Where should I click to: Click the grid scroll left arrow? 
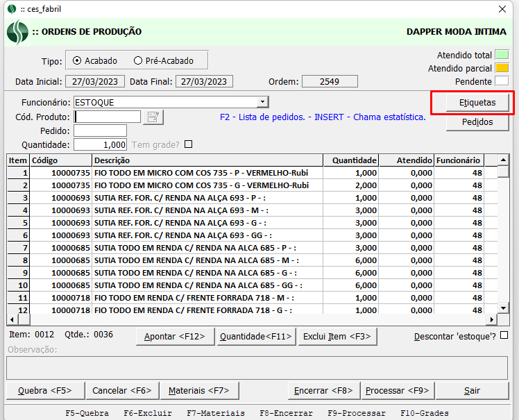(x=12, y=319)
